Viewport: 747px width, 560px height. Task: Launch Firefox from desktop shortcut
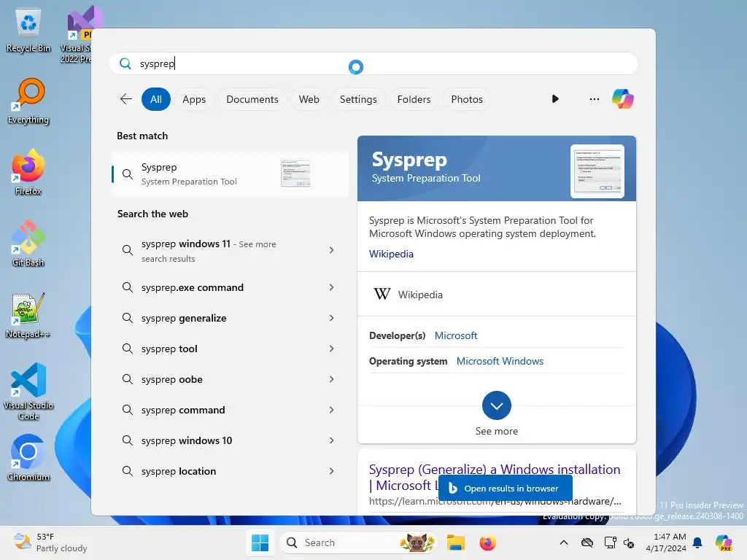(x=28, y=173)
